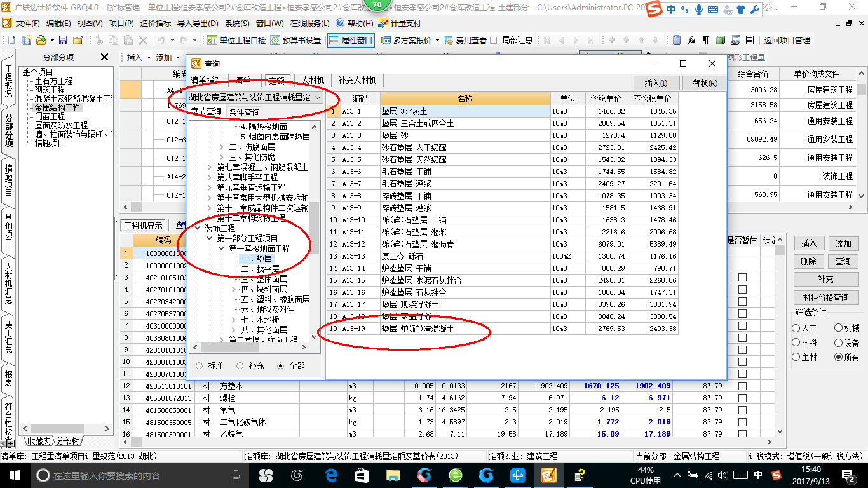Select row A13-19 垫层 炉(矿)渣混凝土
This screenshot has height=488, width=868.
pos(502,329)
